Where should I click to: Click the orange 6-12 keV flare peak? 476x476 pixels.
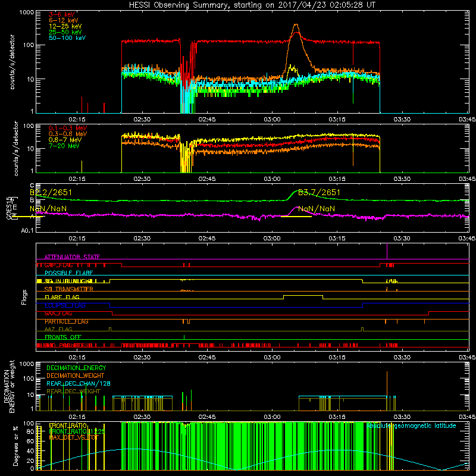point(296,26)
